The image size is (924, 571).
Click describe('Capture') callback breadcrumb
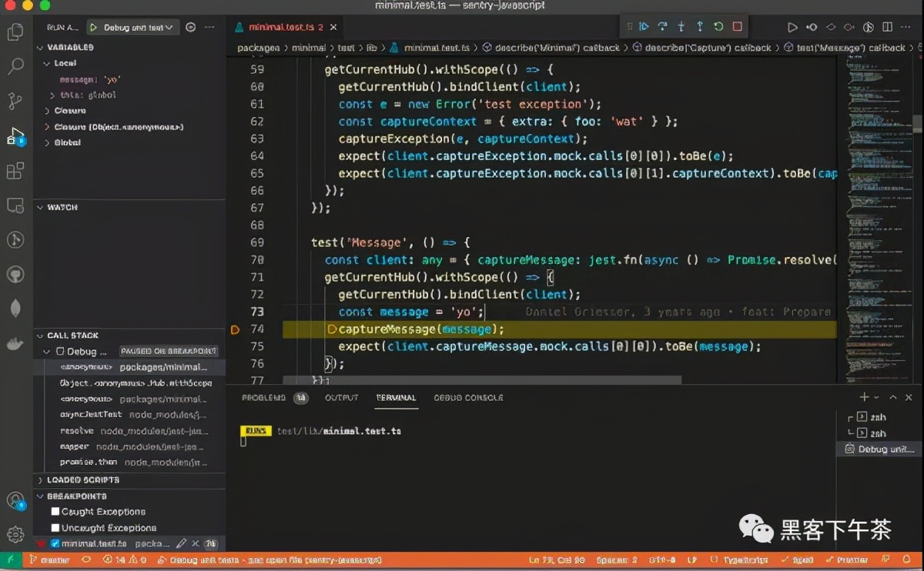point(701,48)
